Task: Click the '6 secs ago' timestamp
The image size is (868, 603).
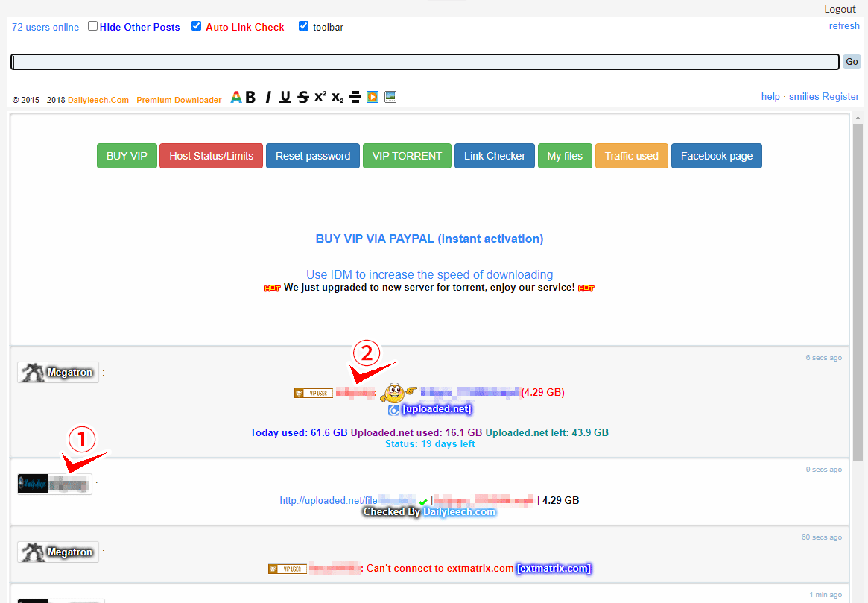Action: tap(824, 358)
